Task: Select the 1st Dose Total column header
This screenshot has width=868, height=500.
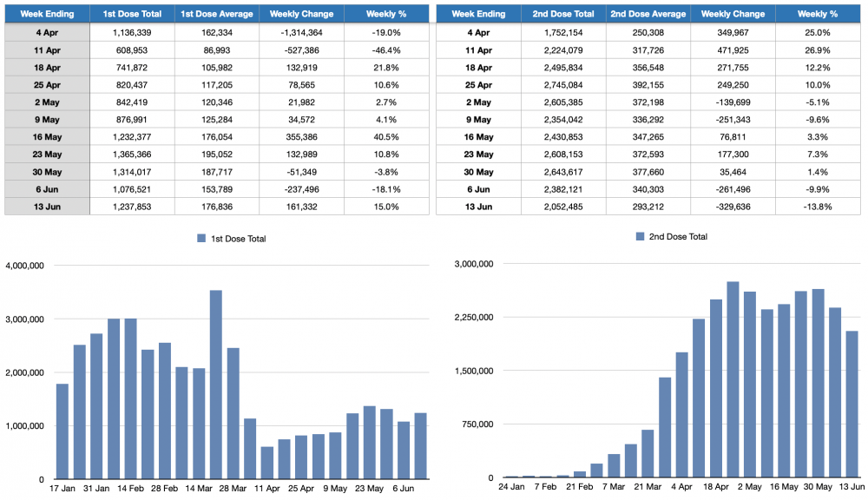Action: point(132,14)
